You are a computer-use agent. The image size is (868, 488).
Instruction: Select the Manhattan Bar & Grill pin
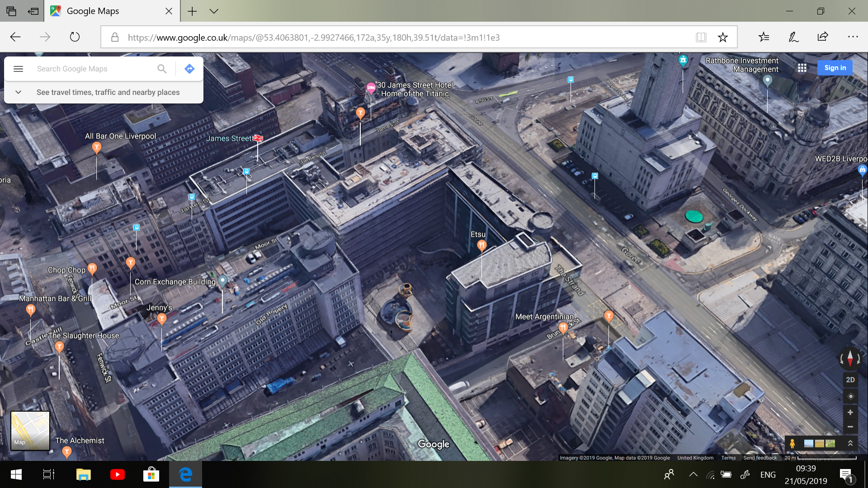tap(30, 310)
